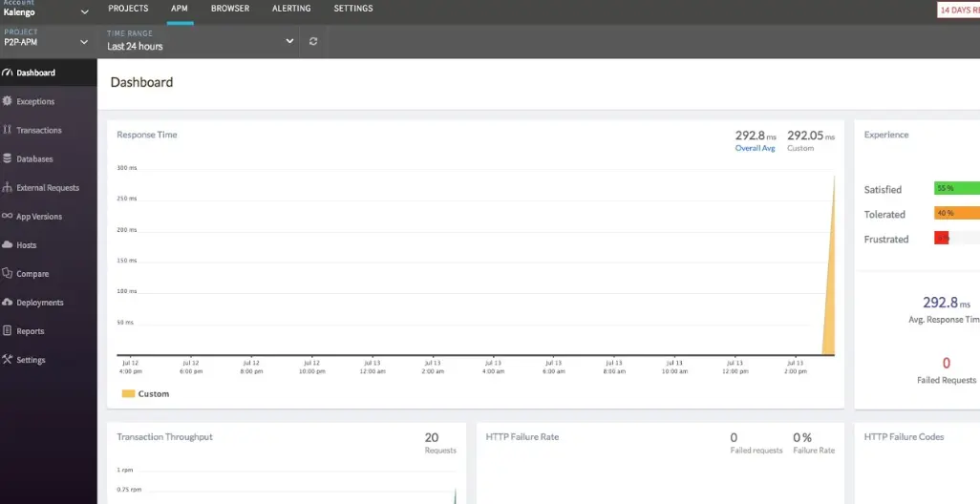Image resolution: width=980 pixels, height=504 pixels.
Task: Click the Custom response time value 292.05 ms
Action: click(811, 136)
